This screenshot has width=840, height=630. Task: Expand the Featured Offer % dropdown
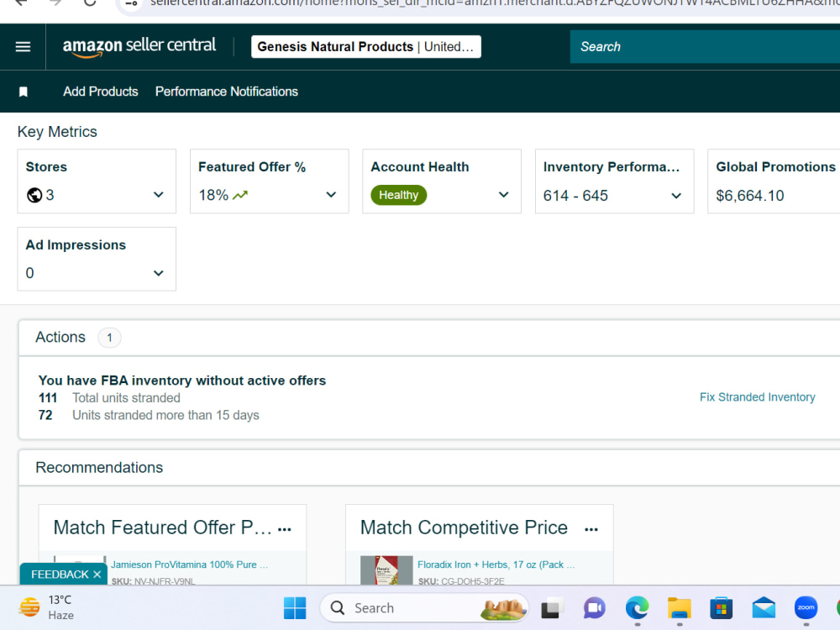(x=331, y=195)
